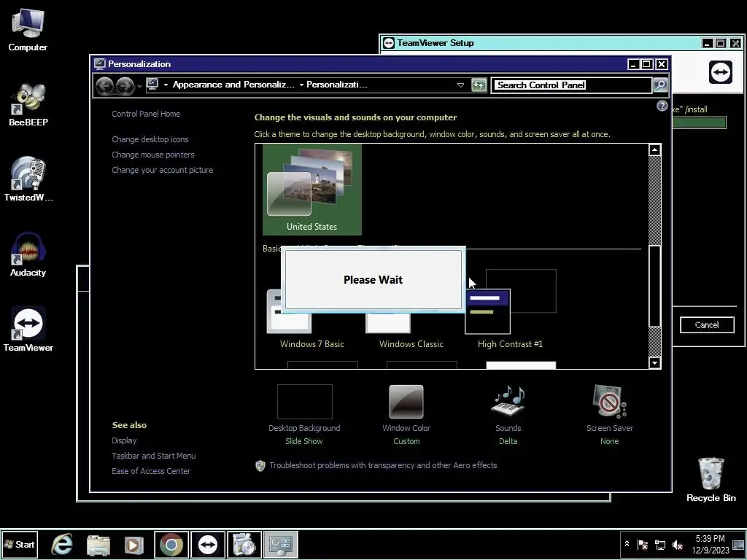Click the TeamViewer Setup title bar icon
The width and height of the screenshot is (747, 560).
389,43
